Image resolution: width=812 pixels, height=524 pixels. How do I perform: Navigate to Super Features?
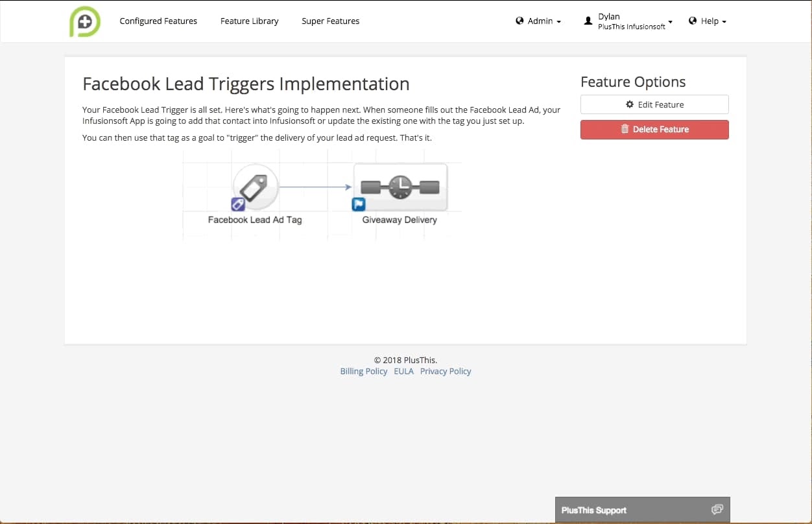click(x=330, y=21)
